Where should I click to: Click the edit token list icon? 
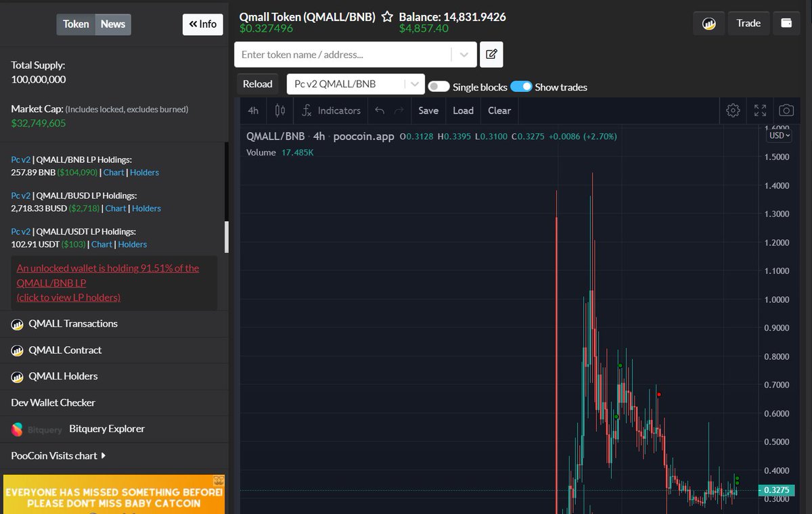(x=491, y=54)
